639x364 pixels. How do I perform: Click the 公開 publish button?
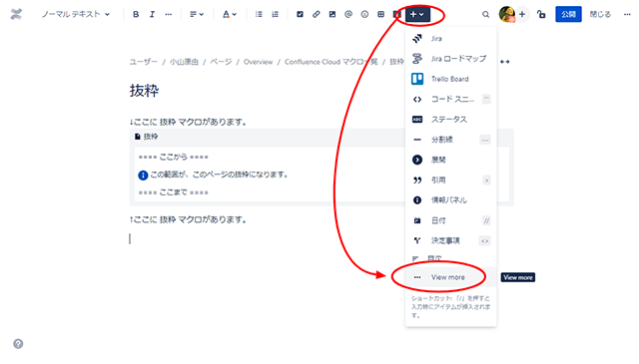(568, 14)
